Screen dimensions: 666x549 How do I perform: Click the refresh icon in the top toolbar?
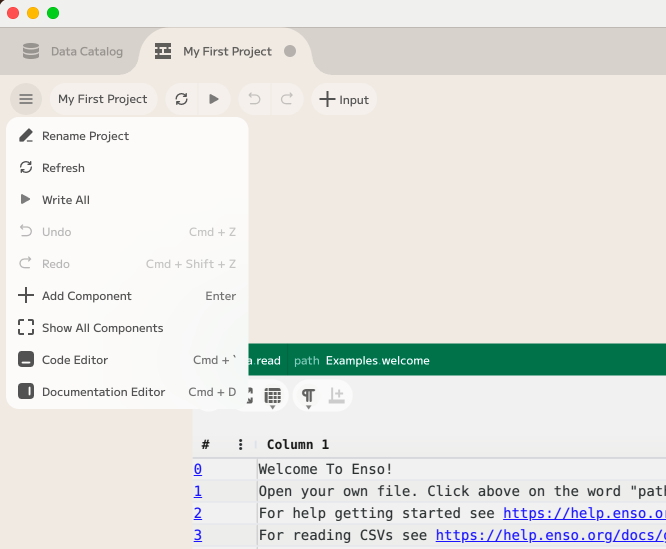point(181,99)
